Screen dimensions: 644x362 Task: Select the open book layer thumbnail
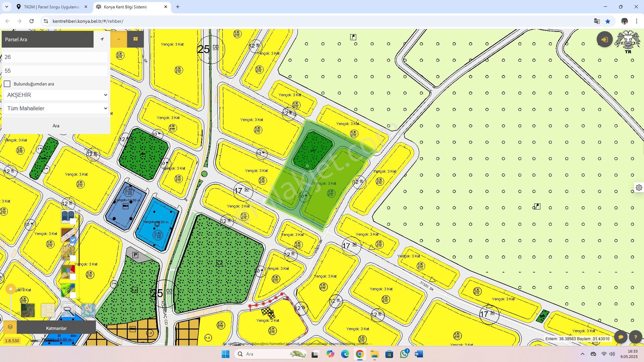[68, 216]
